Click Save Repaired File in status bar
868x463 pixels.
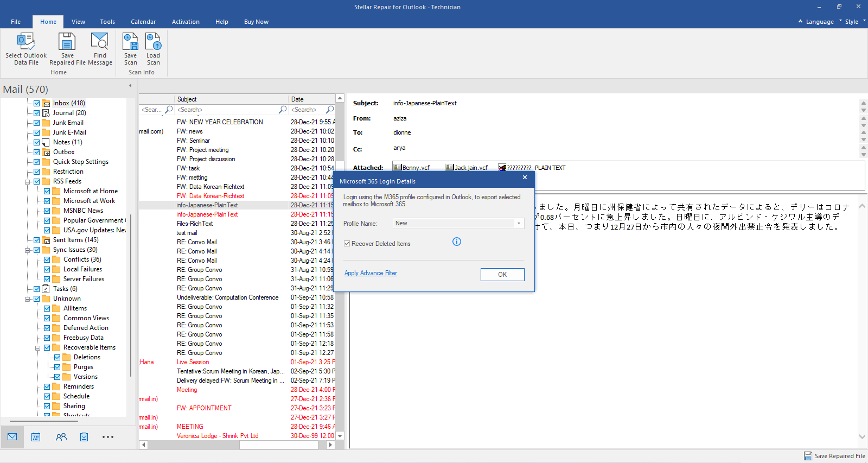(x=834, y=456)
